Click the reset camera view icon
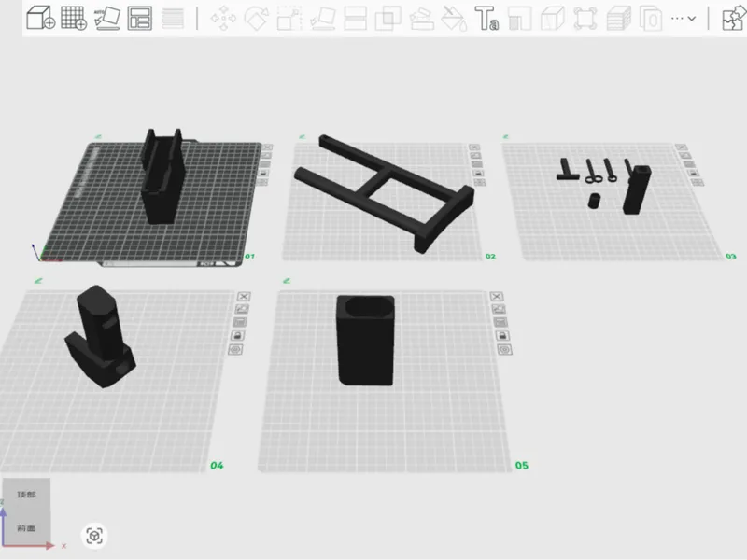 [94, 536]
